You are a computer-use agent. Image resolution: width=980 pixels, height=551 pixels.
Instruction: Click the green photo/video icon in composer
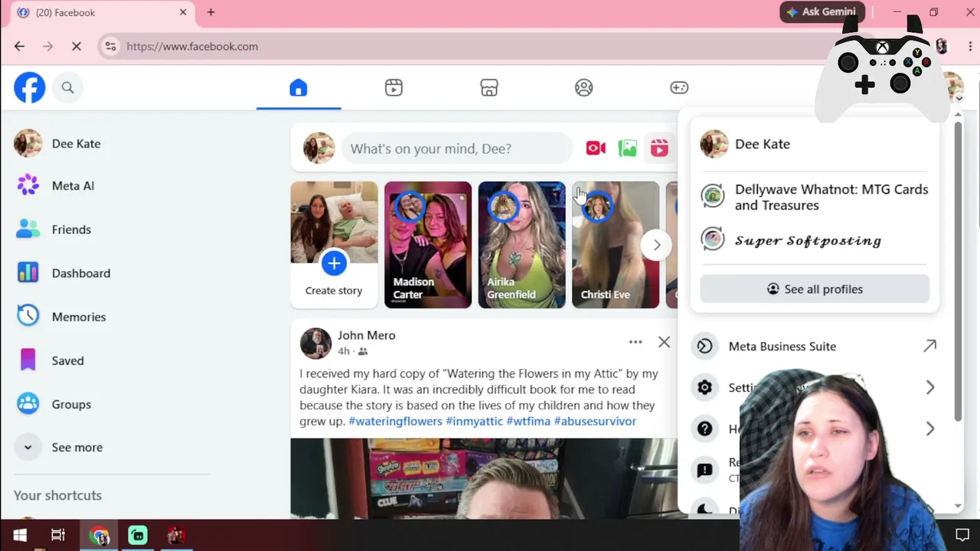[628, 148]
